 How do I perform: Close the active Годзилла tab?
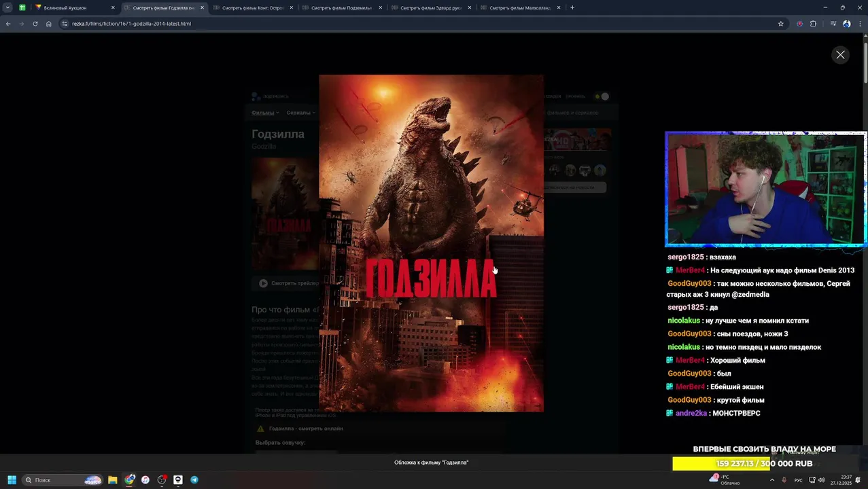coord(202,7)
